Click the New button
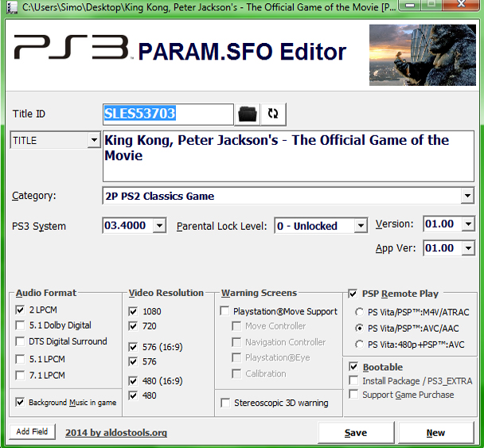The height and width of the screenshot is (448, 484). (435, 433)
